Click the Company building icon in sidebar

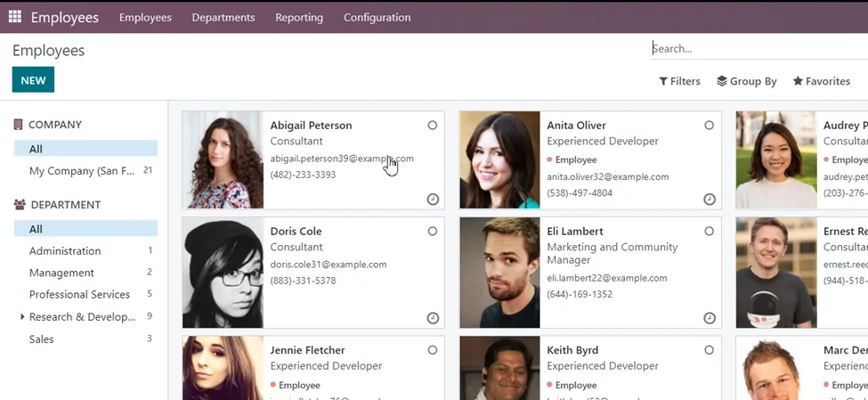(19, 125)
